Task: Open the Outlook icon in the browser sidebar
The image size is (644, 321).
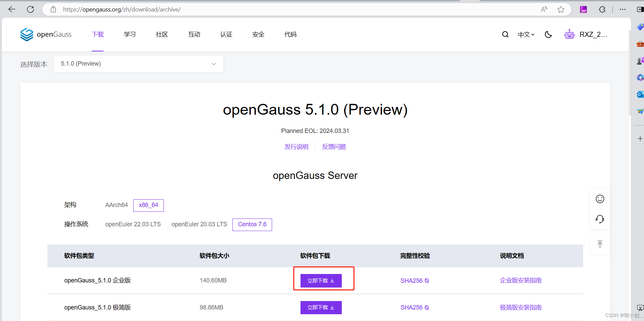Action: [640, 94]
